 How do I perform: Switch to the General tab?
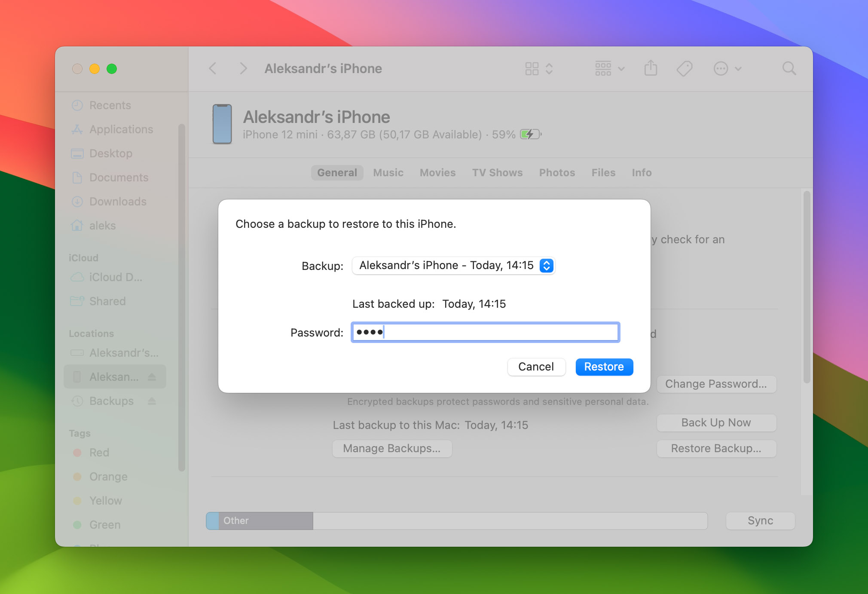tap(337, 173)
